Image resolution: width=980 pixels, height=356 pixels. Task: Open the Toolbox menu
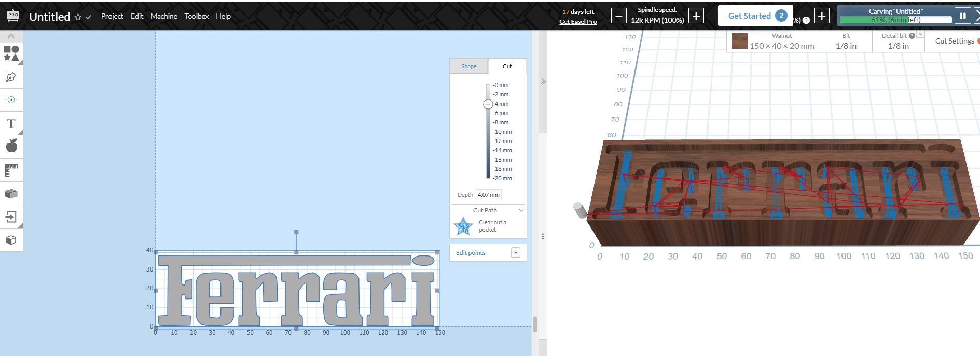pos(197,16)
